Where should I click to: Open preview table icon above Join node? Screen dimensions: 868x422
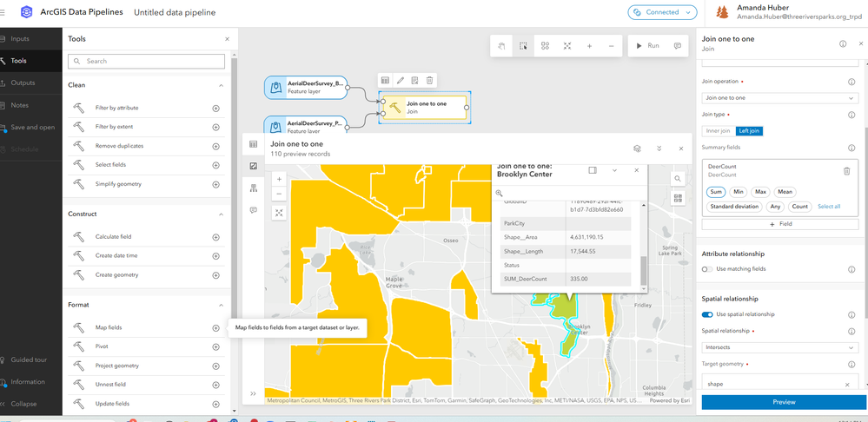[x=385, y=80]
